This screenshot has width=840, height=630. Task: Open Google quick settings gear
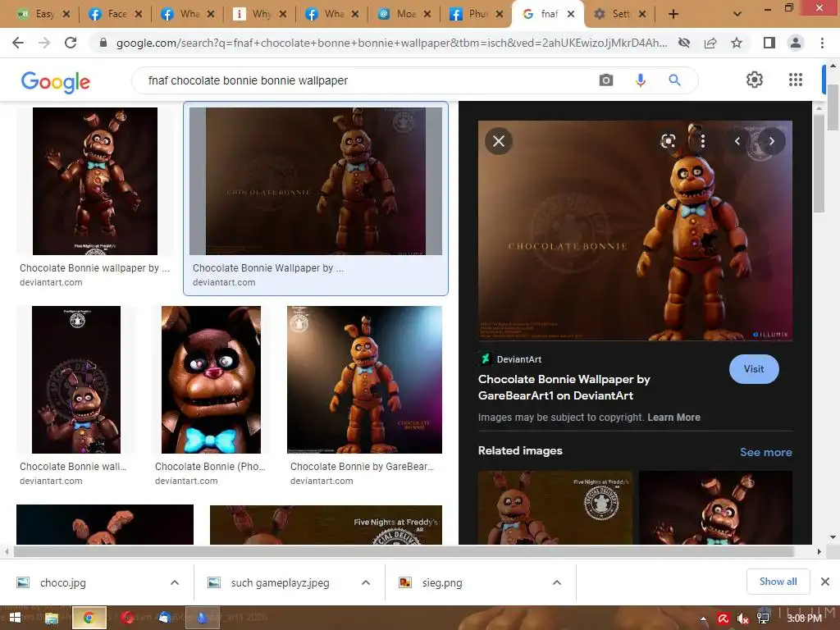pyautogui.click(x=755, y=80)
